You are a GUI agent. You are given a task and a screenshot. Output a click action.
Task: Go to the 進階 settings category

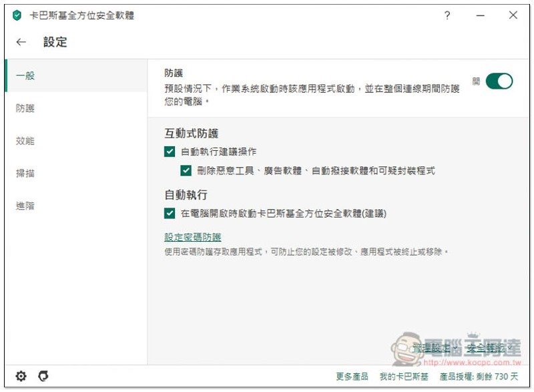click(76, 206)
